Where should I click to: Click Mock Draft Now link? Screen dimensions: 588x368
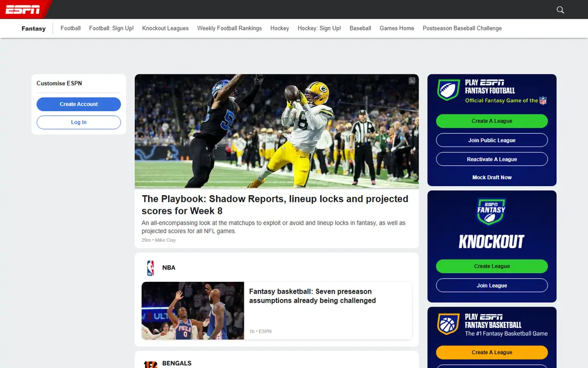tap(492, 178)
